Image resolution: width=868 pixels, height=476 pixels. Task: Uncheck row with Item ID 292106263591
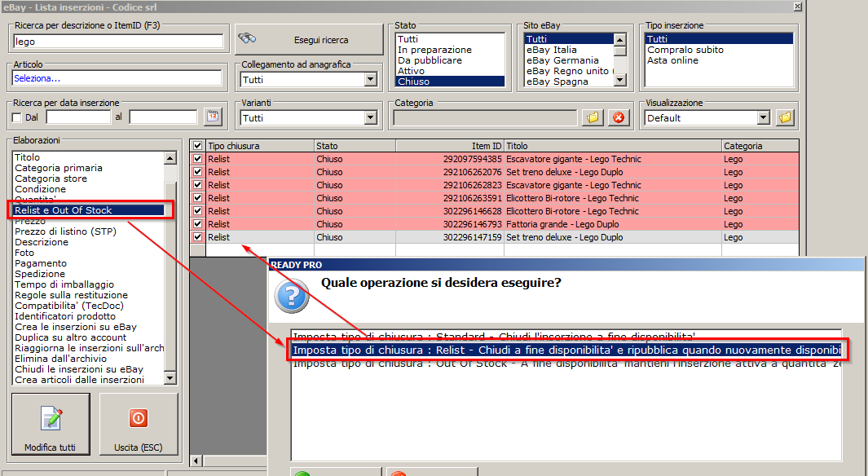(197, 198)
